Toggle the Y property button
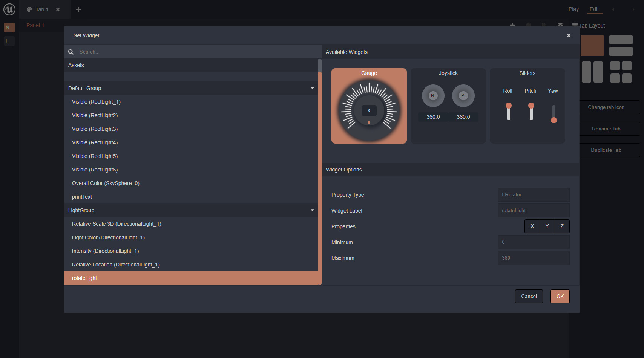This screenshot has height=358, width=644. click(x=547, y=226)
